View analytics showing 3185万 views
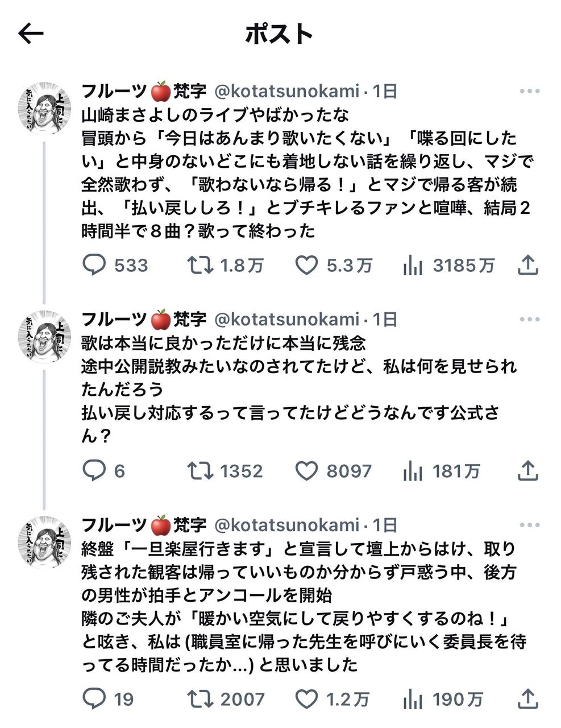Viewport: 561px width, 728px height. [x=413, y=266]
